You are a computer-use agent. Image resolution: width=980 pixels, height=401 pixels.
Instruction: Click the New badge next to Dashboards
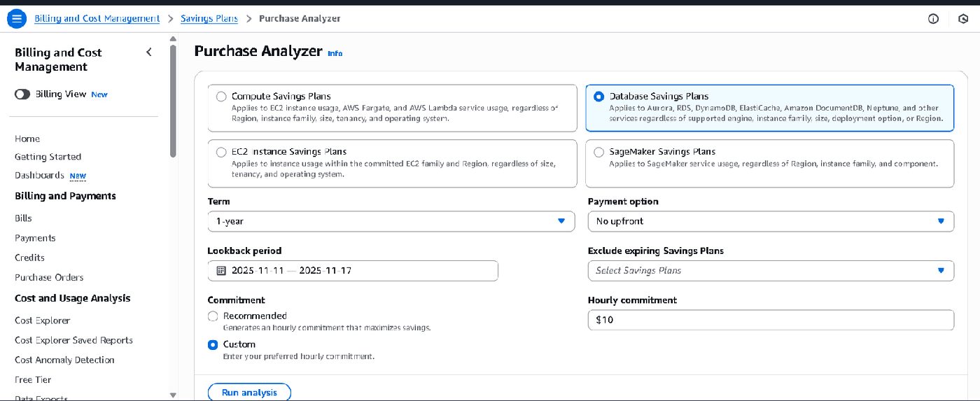pyautogui.click(x=78, y=176)
